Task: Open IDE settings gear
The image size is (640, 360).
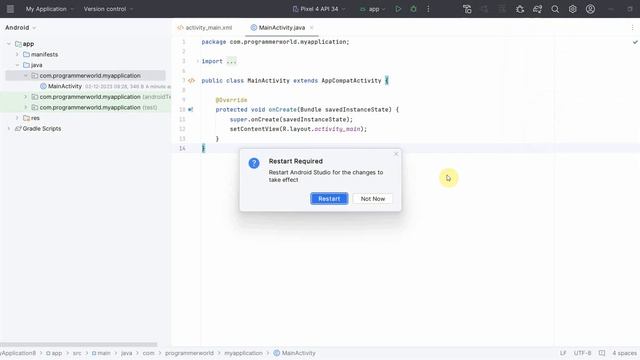Action: (x=573, y=9)
